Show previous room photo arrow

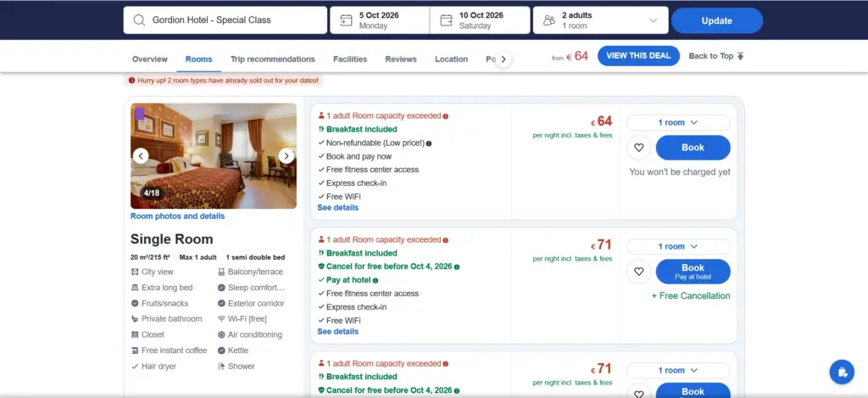pos(141,156)
